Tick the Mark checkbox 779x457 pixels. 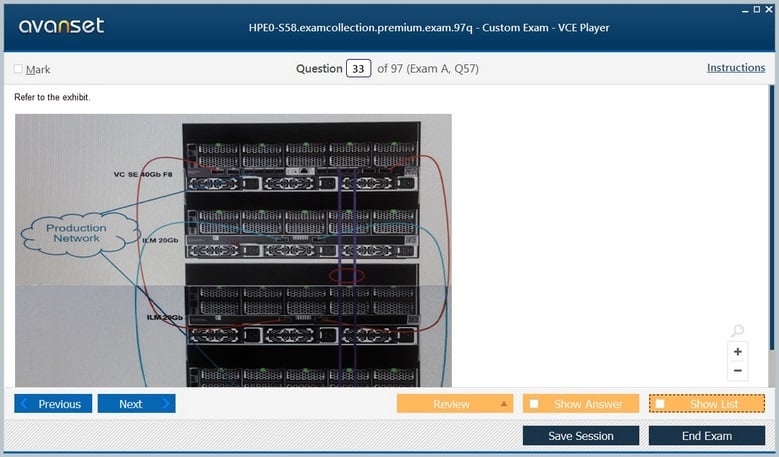(18, 69)
